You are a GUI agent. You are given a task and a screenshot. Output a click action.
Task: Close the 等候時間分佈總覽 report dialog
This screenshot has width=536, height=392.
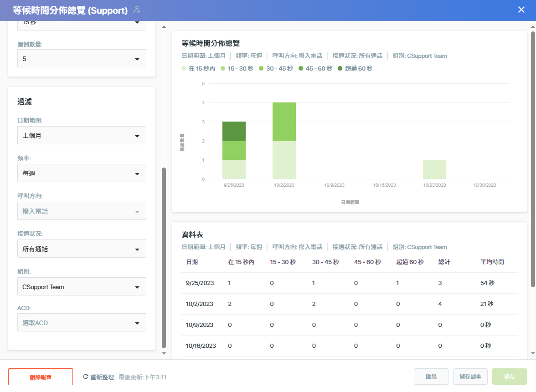coord(521,10)
